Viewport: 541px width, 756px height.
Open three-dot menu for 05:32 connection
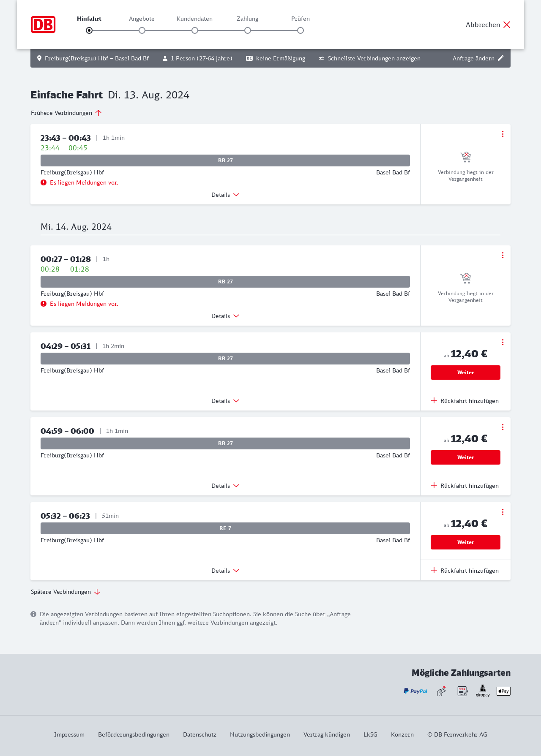503,512
